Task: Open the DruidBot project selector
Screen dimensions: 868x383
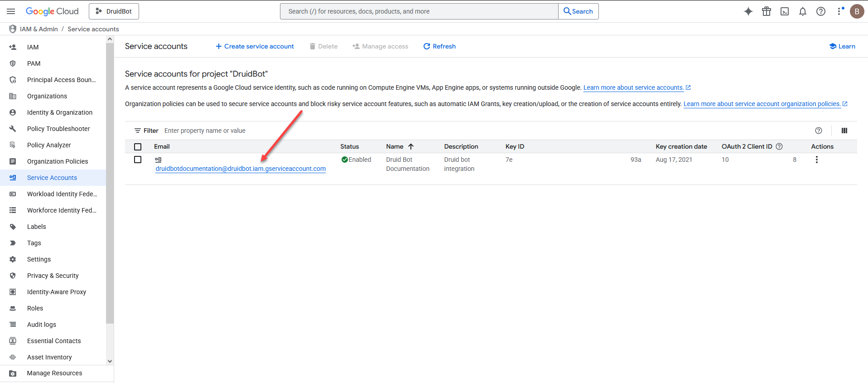Action: click(x=114, y=11)
